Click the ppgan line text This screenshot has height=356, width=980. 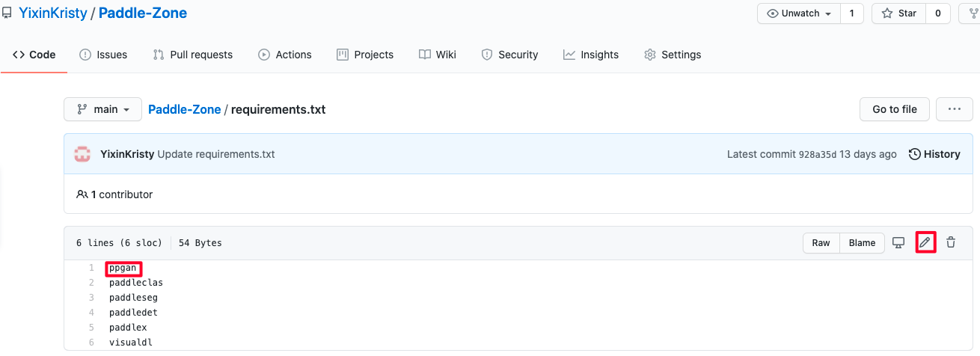point(123,268)
